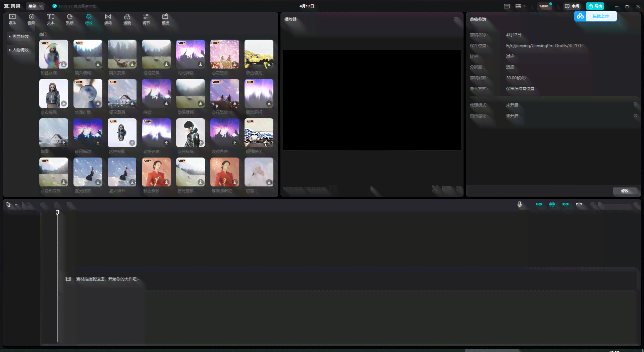This screenshot has height=352, width=644.
Task: Open the 贴纸 stickers panel
Action: [70, 19]
